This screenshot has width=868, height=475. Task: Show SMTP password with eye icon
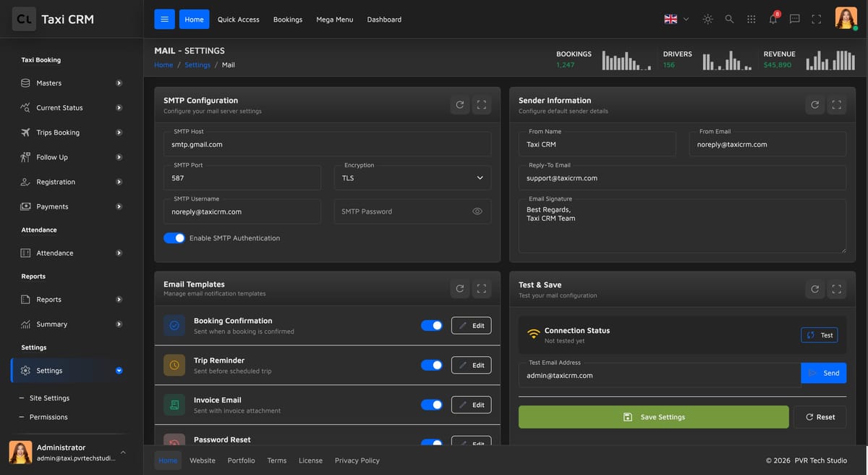[477, 211]
